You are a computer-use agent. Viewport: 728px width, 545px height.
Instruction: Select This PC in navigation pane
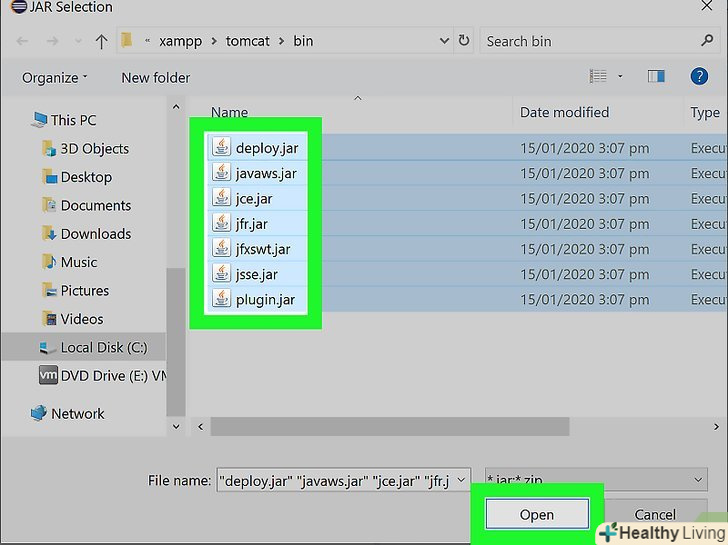64,120
